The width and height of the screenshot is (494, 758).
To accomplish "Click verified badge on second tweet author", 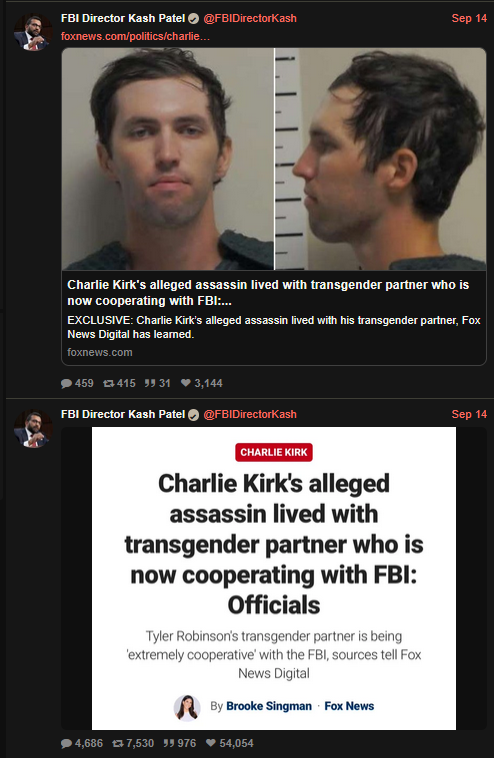I will click(x=193, y=415).
